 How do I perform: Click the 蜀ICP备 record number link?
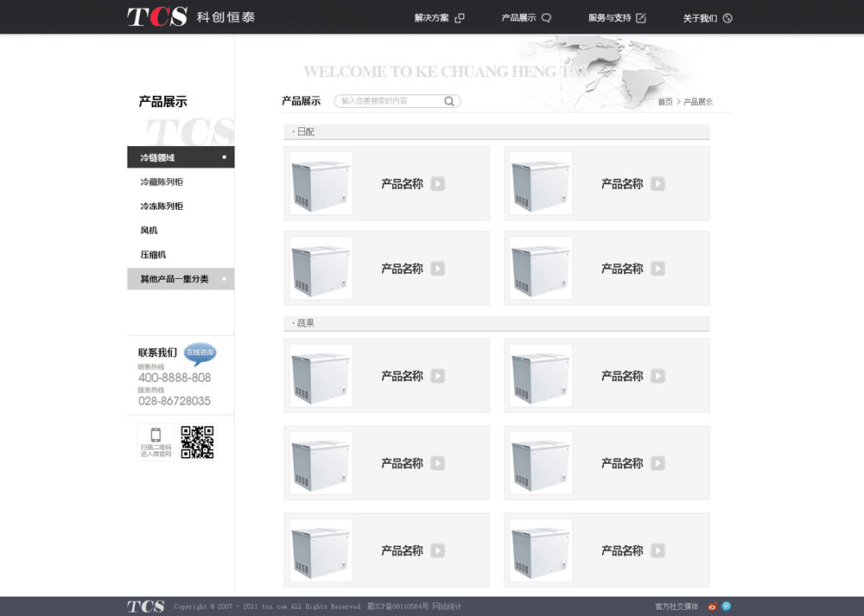click(x=397, y=606)
